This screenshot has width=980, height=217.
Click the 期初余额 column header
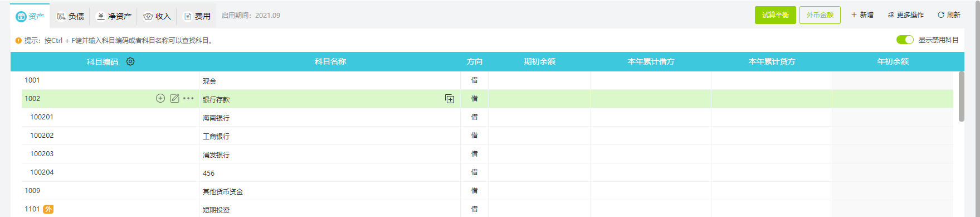(539, 61)
